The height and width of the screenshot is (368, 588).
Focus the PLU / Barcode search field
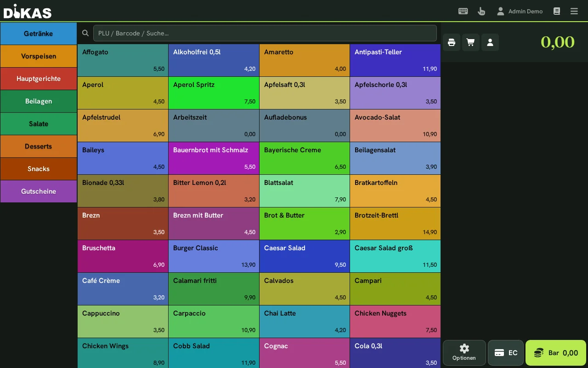[265, 33]
